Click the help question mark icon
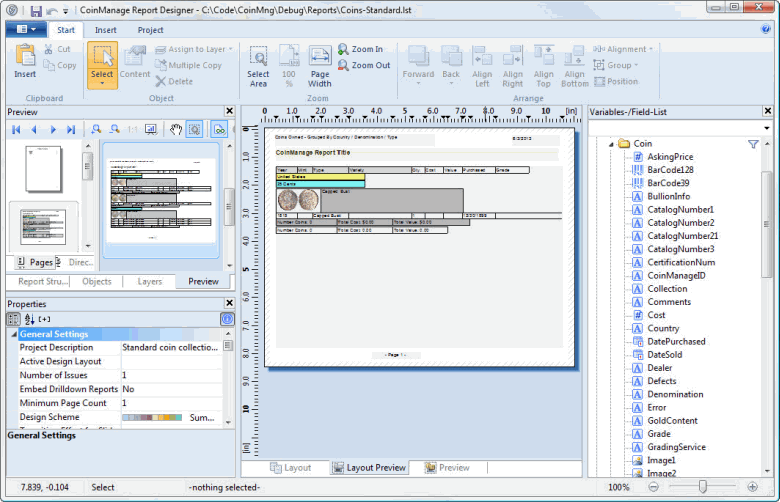 click(x=766, y=29)
